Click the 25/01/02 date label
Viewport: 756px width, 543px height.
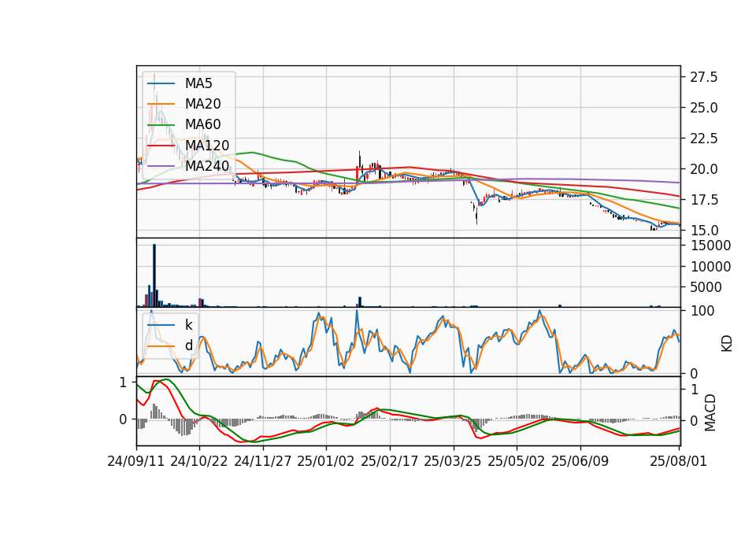[x=326, y=462]
